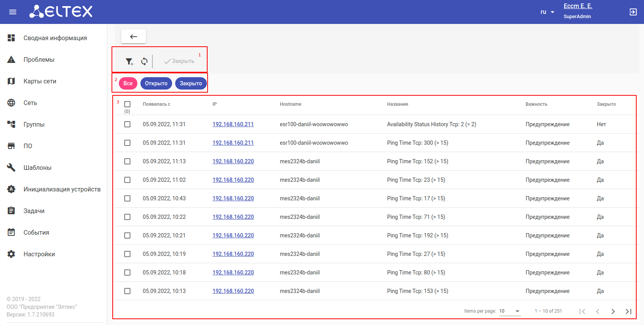Jump to the last page of results
Screen dimensions: 644x325
629,311
